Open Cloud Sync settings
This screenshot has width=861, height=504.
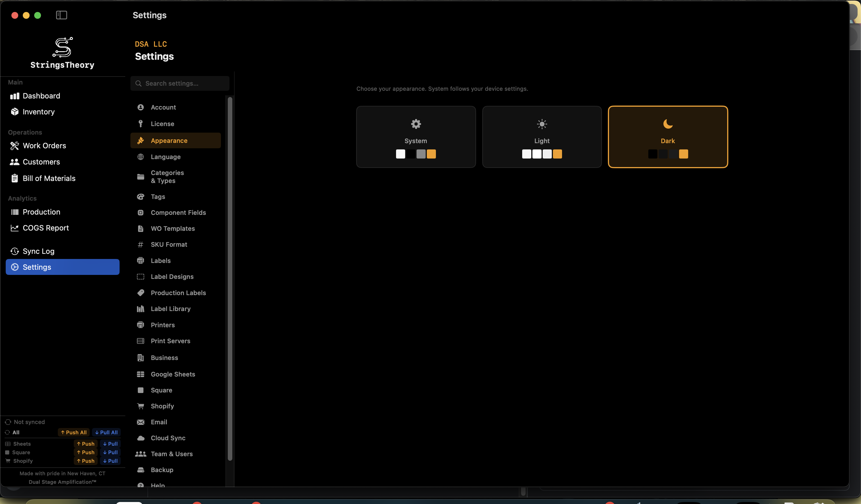pyautogui.click(x=168, y=438)
